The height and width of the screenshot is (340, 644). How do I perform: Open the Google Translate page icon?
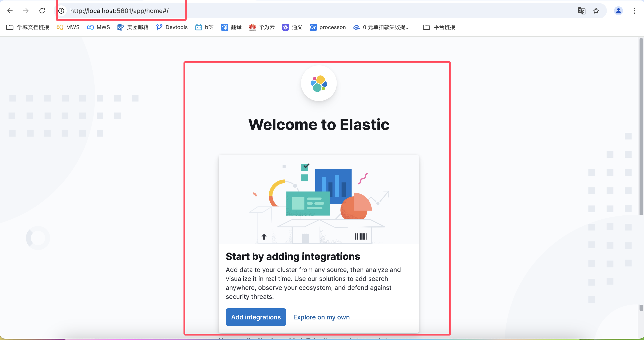tap(582, 11)
